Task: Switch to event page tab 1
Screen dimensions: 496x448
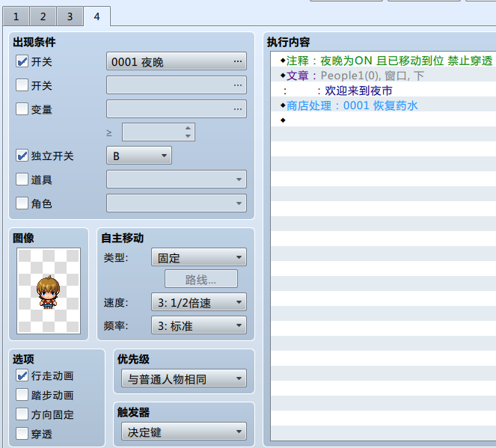Action: coord(16,16)
